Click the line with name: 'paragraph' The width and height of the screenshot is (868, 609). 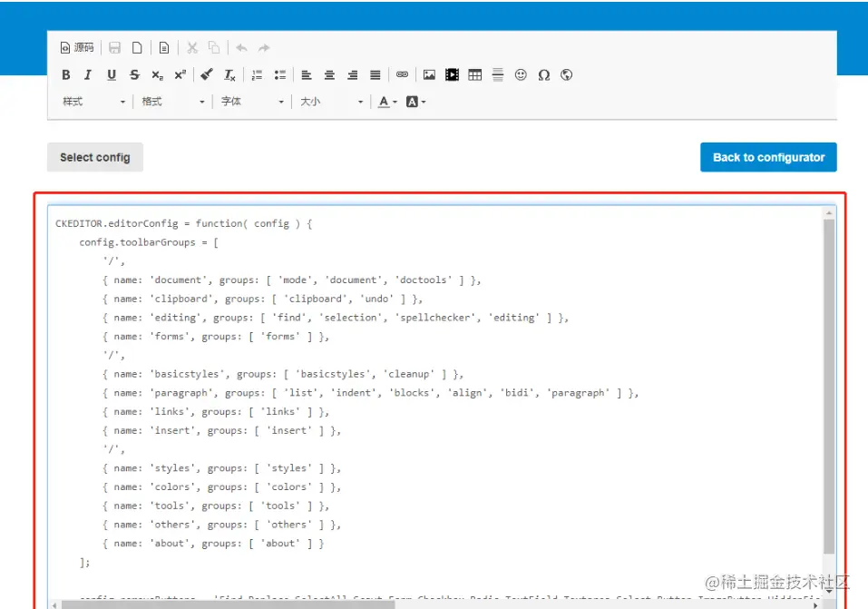coord(370,393)
